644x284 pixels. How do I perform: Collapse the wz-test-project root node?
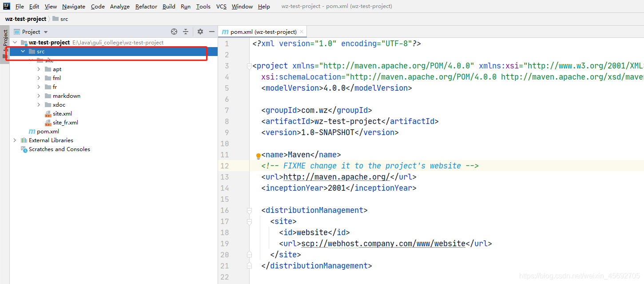pyautogui.click(x=15, y=43)
